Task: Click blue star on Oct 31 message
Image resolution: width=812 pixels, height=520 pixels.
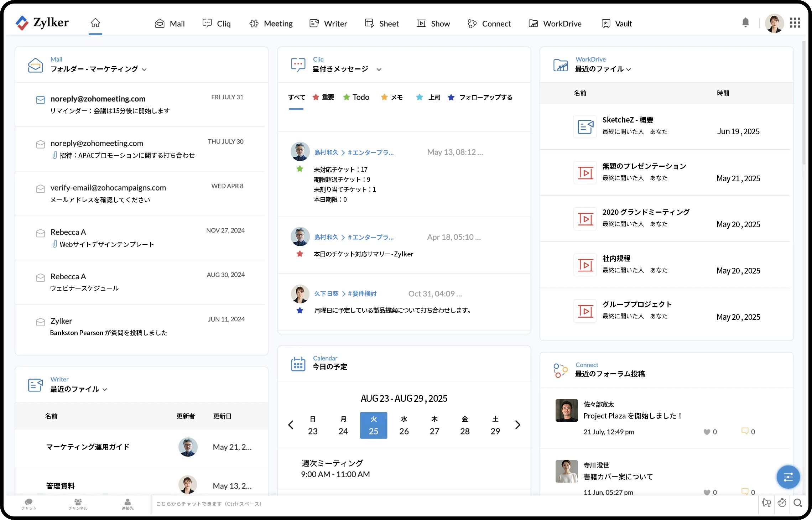Action: tap(300, 310)
